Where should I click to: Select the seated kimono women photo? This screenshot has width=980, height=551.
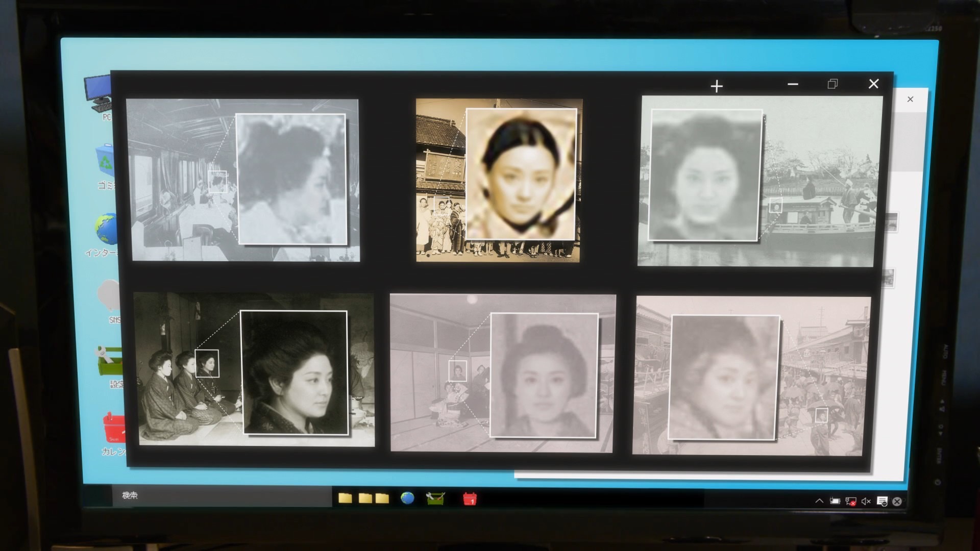coord(254,369)
